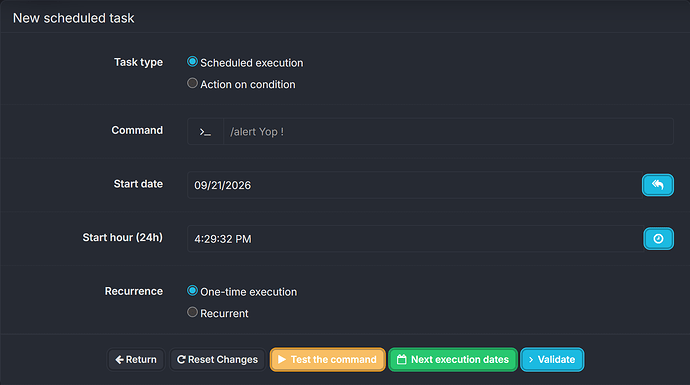Focus the Command input field

pos(448,132)
